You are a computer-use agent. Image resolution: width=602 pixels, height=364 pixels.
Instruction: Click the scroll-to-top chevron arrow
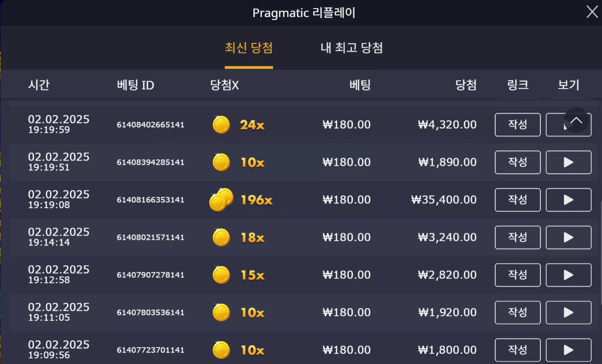(x=576, y=120)
